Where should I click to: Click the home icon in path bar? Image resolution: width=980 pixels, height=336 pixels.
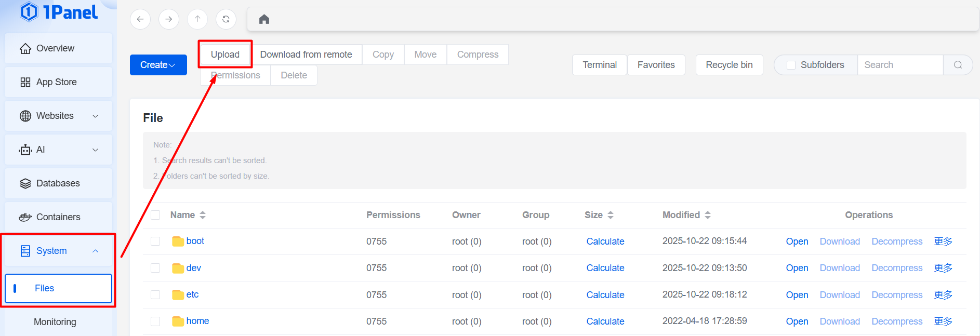[264, 19]
